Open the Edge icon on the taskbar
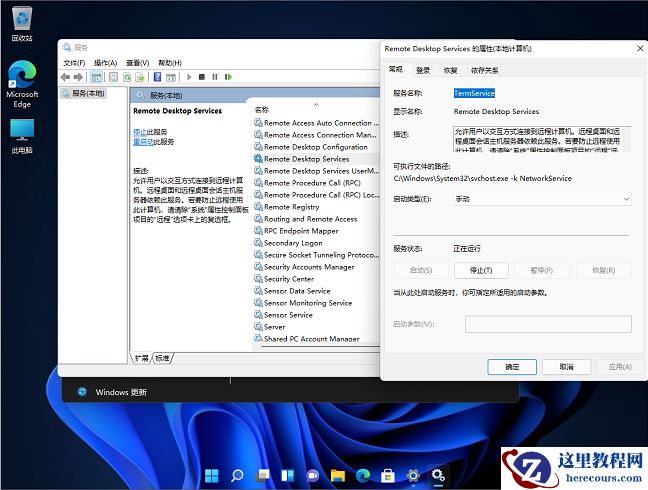The width and height of the screenshot is (648, 490). tap(363, 476)
